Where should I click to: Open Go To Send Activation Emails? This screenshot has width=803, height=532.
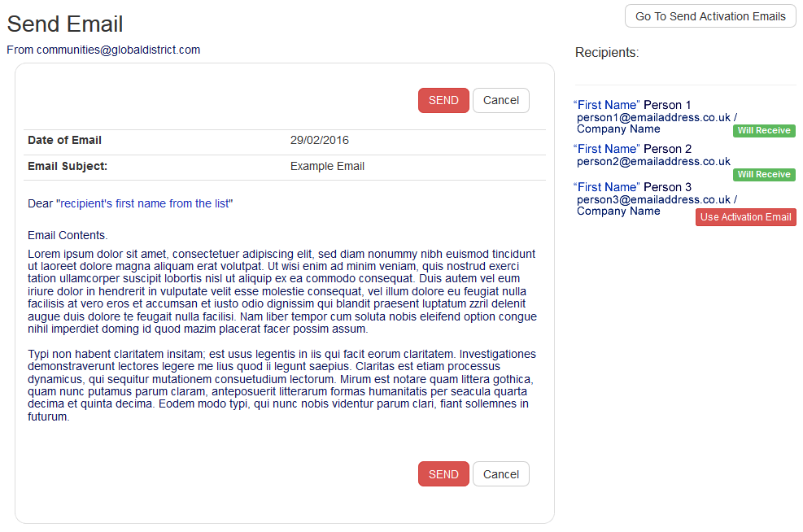coord(710,16)
